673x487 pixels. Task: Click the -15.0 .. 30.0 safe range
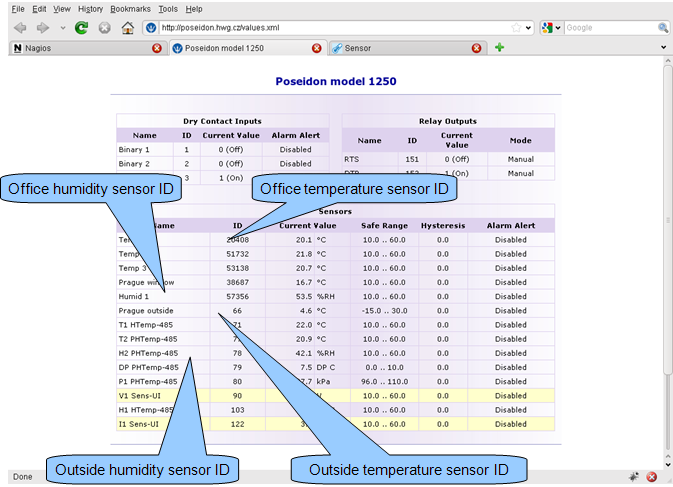click(384, 311)
